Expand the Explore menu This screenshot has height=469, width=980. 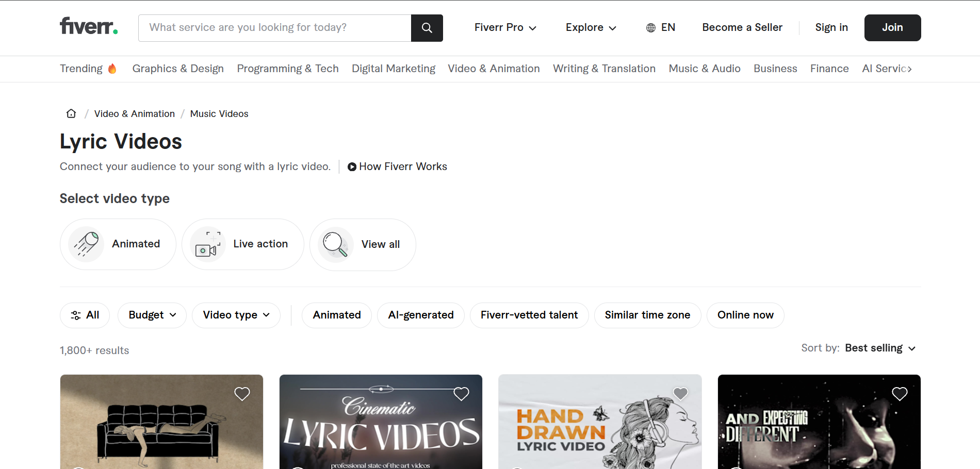(591, 28)
